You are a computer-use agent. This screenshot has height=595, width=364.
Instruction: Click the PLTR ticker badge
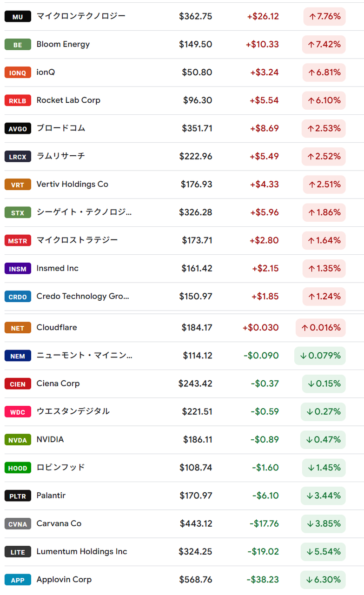(x=18, y=496)
